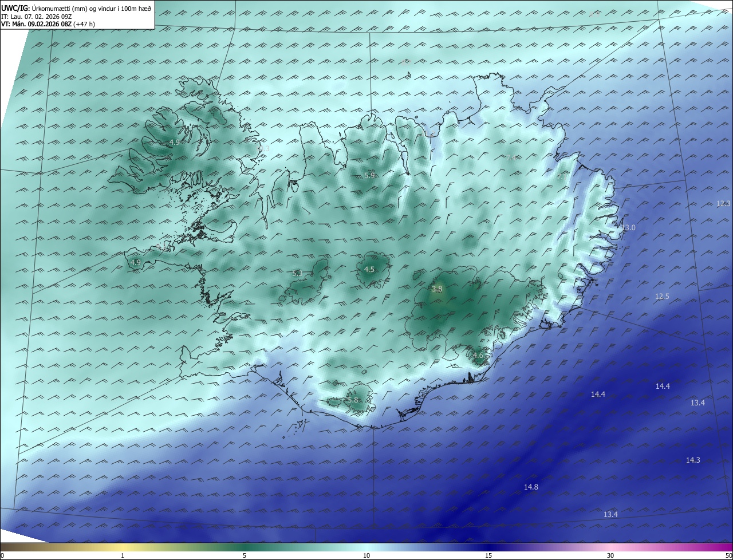Pick the light pink color above the 30 tick
This screenshot has width=733, height=560.
[x=610, y=547]
